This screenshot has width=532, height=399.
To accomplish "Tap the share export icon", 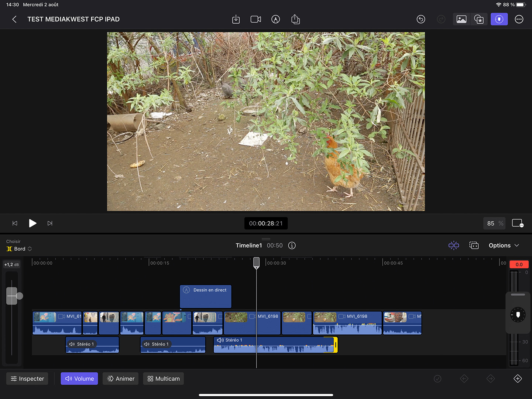I will tap(295, 19).
